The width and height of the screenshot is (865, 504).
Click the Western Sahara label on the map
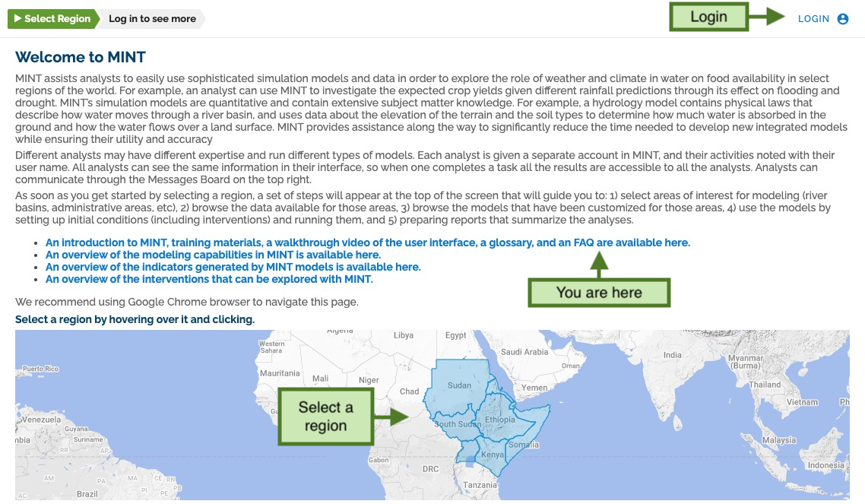[x=271, y=347]
